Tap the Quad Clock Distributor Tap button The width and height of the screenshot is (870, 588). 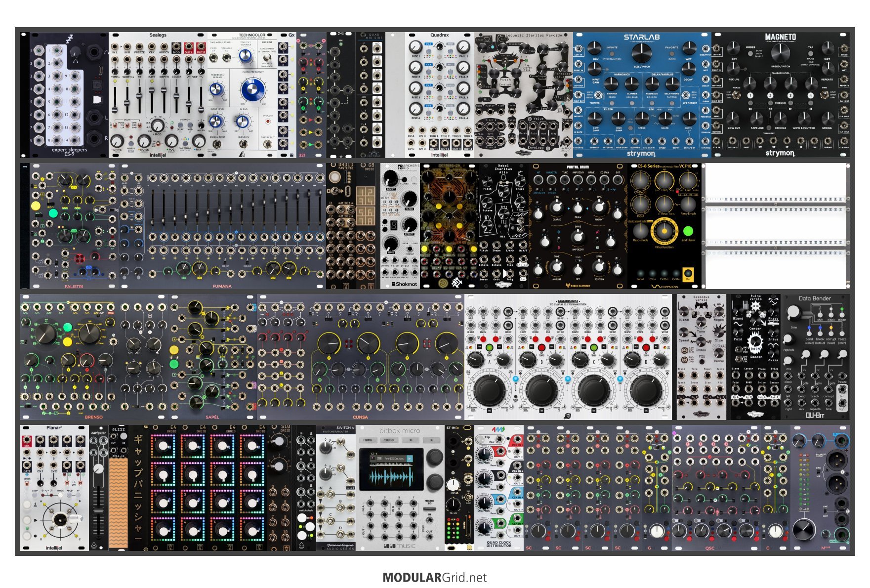(481, 440)
